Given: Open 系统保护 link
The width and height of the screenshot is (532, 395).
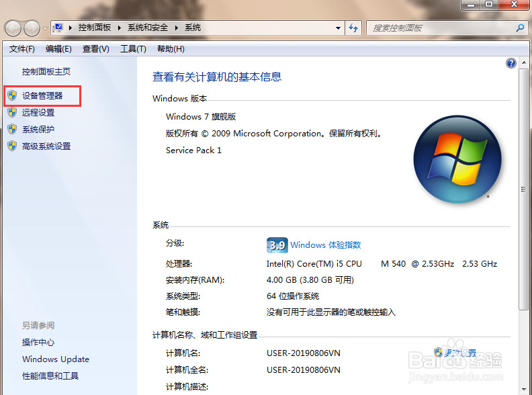Looking at the screenshot, I should [38, 129].
